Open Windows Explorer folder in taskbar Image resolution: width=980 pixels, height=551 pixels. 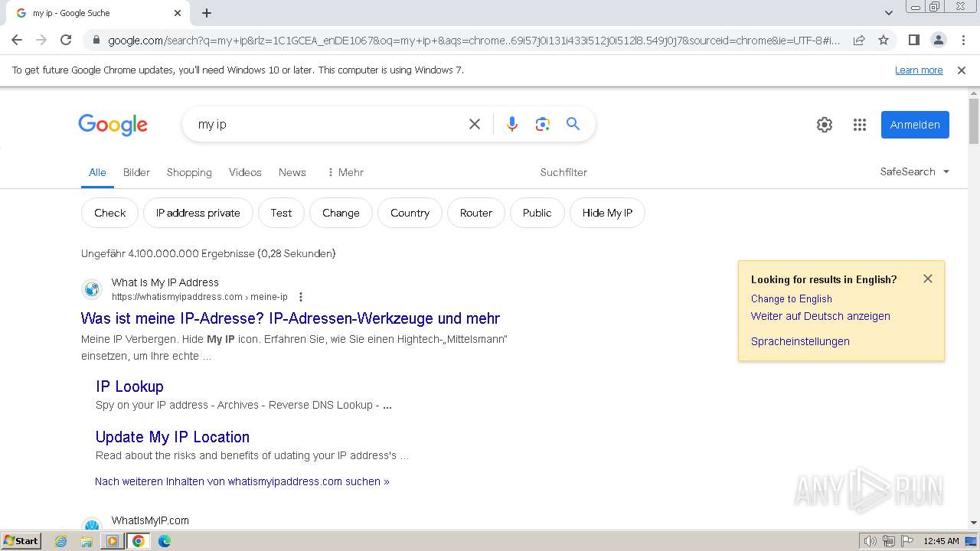[87, 541]
